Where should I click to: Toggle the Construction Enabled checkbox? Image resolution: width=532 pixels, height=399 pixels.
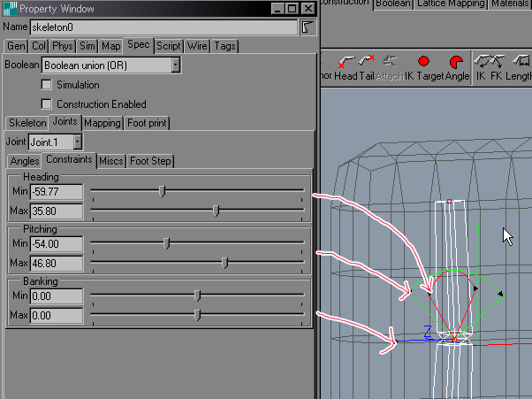[46, 104]
